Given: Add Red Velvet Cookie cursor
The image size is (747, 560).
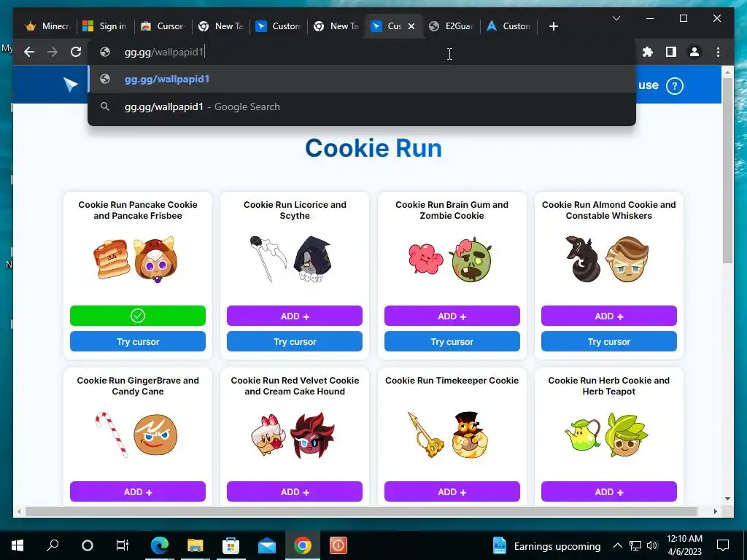Looking at the screenshot, I should (x=295, y=491).
